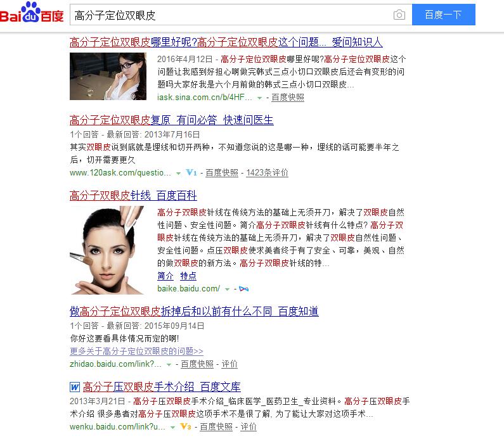Open the 高分子双眼皮针线 百度百科 result
The height and width of the screenshot is (439, 504).
pos(133,195)
